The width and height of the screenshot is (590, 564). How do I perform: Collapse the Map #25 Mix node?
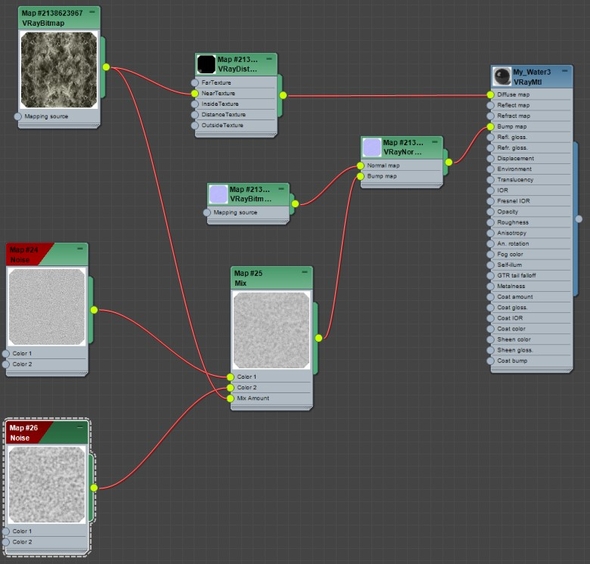[x=304, y=272]
